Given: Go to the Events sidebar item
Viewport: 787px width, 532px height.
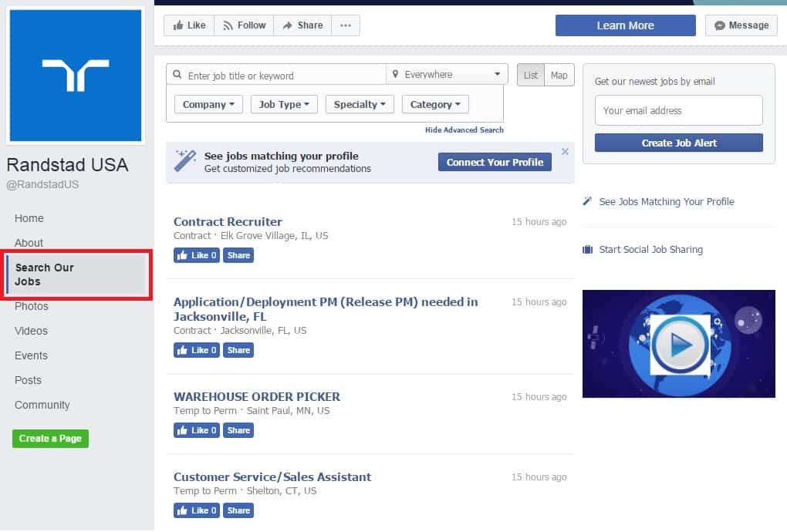Looking at the screenshot, I should [31, 355].
